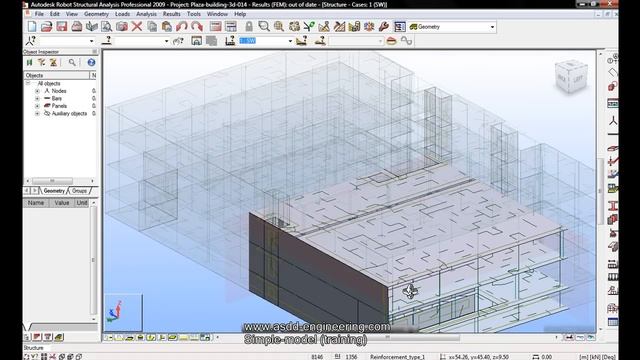This screenshot has height=360, width=640.
Task: Open the bar selection dropdown arrow
Action: point(166,41)
